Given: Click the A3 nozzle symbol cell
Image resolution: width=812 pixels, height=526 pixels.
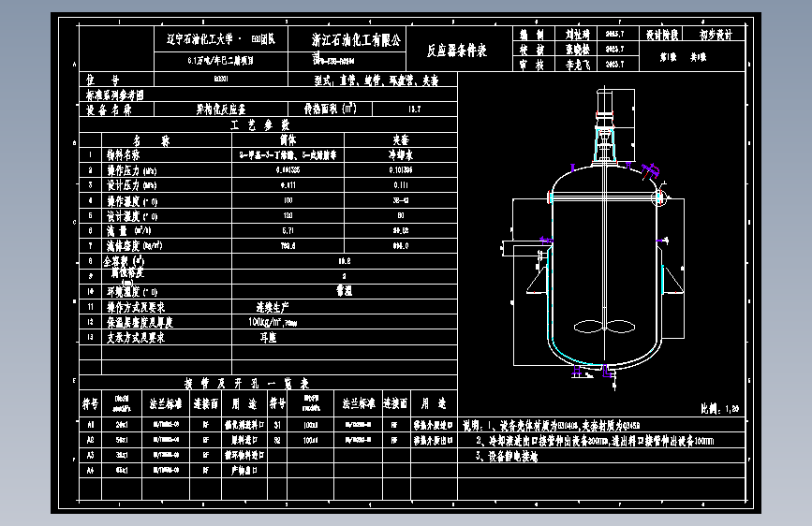Looking at the screenshot, I should 91,455.
